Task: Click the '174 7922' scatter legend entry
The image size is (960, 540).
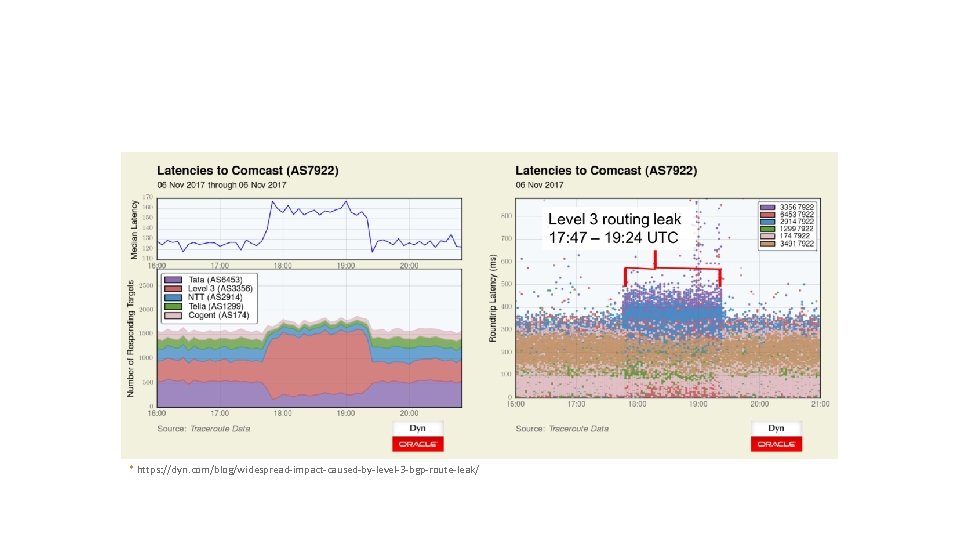Action: 786,236
